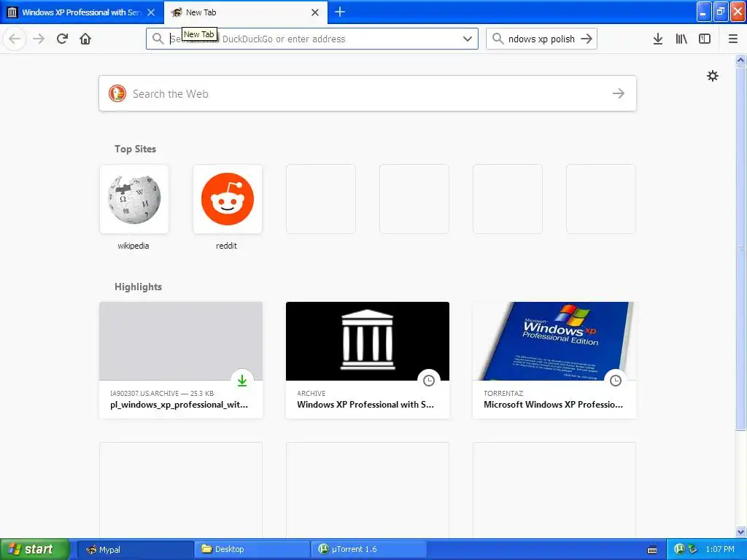Switch to Windows XP Professional tab
Screen dimensions: 747x560
coord(81,12)
